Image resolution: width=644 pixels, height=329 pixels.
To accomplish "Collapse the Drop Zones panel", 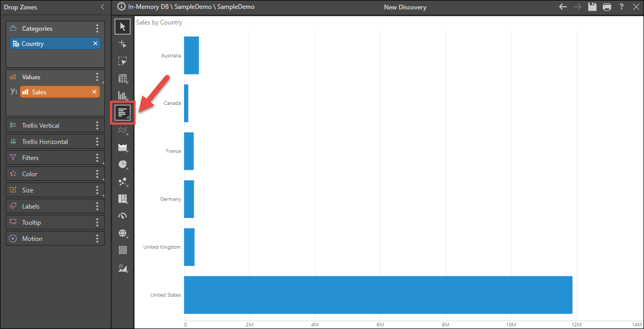I will [x=102, y=7].
